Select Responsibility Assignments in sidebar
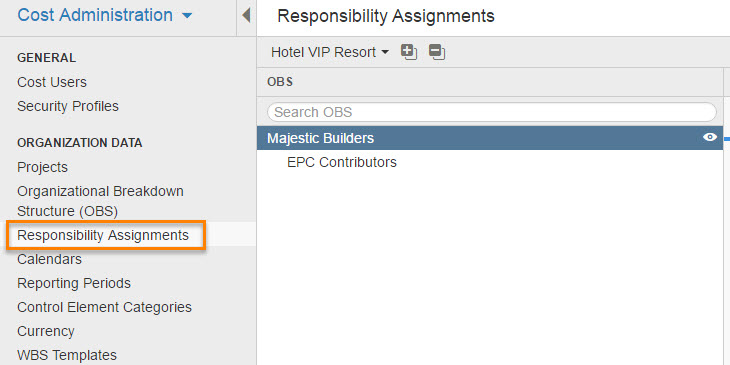Viewport: 730px width, 365px height. click(103, 236)
